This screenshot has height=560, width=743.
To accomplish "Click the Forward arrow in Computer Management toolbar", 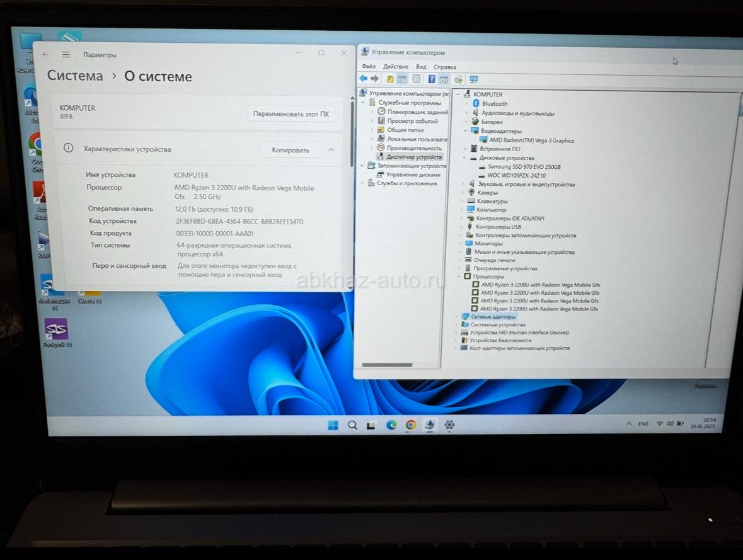I will 375,78.
